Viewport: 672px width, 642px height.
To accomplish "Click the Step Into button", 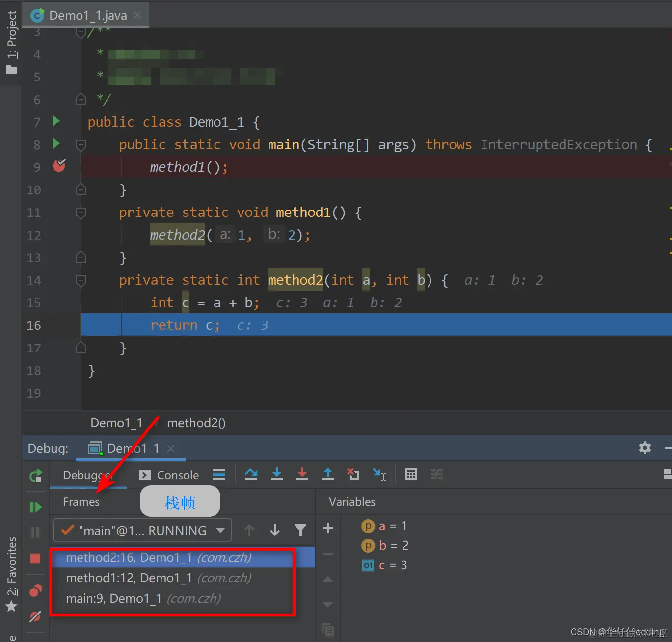I will pos(277,474).
